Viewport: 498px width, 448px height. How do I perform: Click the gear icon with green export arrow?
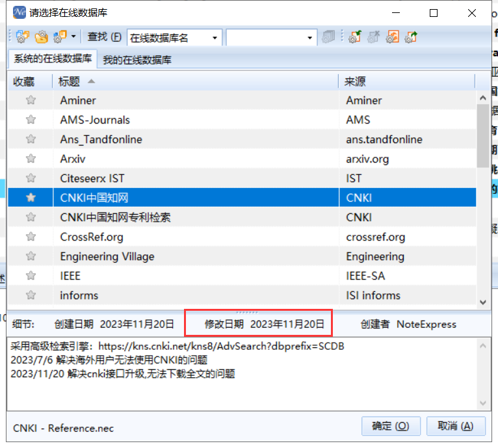pyautogui.click(x=411, y=37)
